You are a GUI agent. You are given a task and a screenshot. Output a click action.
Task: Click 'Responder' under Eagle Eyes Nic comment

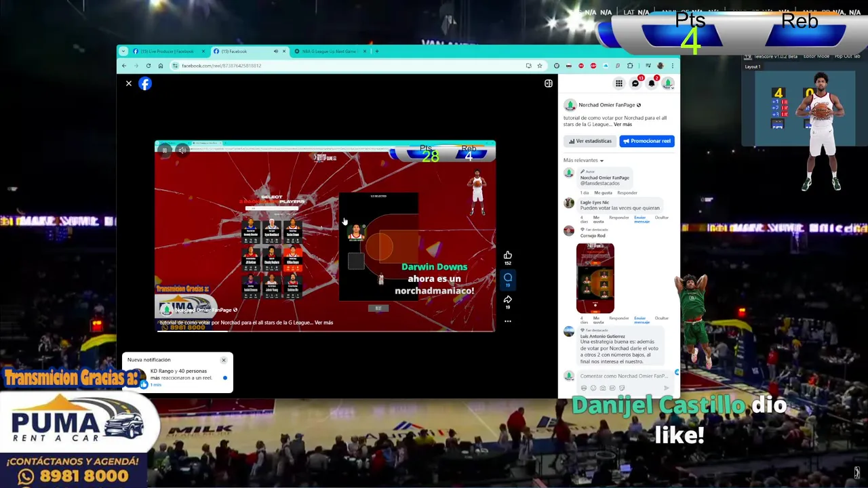tap(619, 218)
